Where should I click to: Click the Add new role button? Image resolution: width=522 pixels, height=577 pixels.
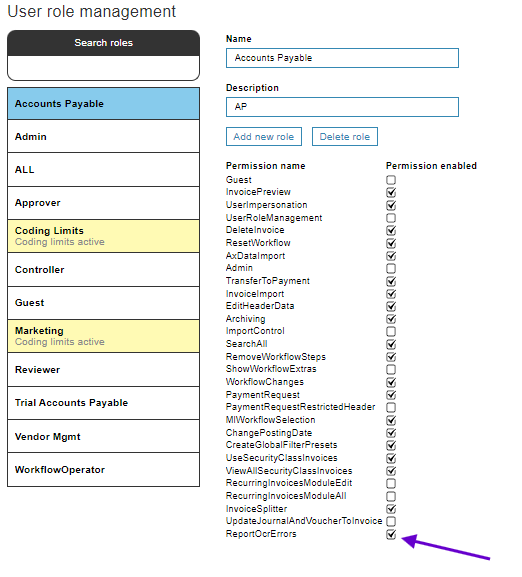click(264, 137)
